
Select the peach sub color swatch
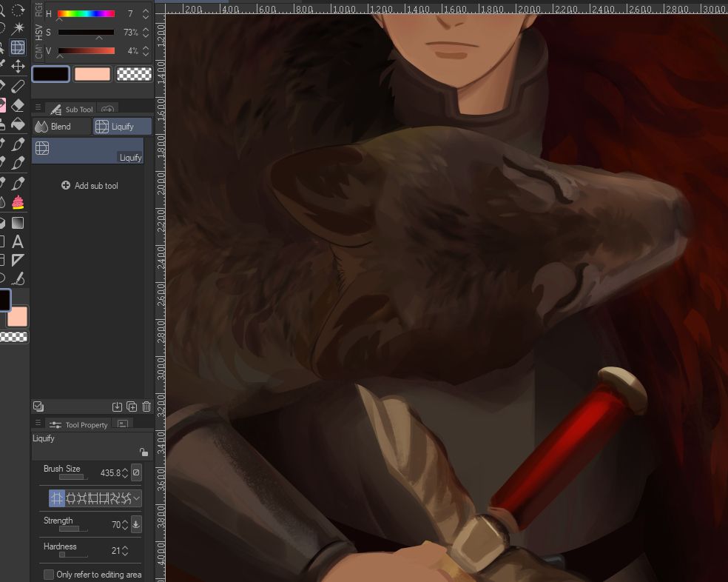pyautogui.click(x=92, y=74)
